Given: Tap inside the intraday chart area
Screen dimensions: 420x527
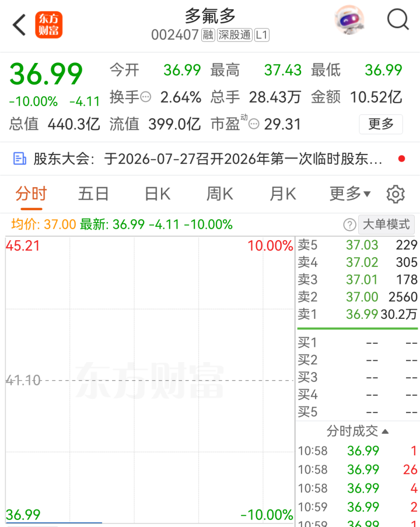Looking at the screenshot, I should coord(150,380).
